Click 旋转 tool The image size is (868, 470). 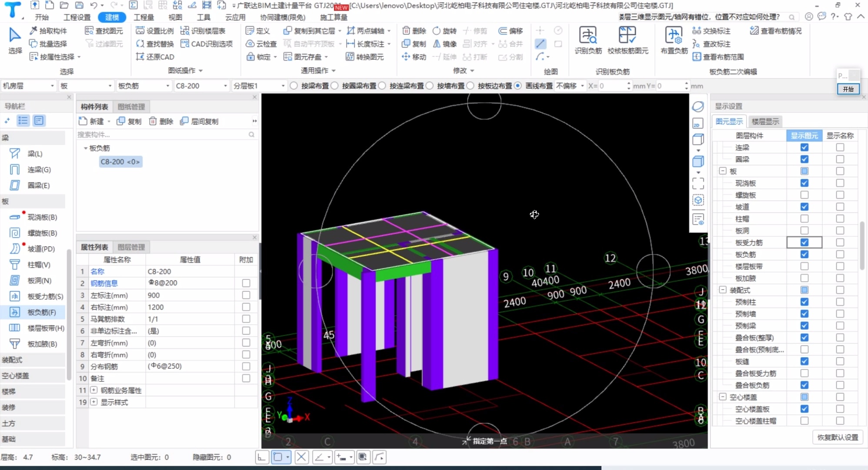[x=444, y=30]
